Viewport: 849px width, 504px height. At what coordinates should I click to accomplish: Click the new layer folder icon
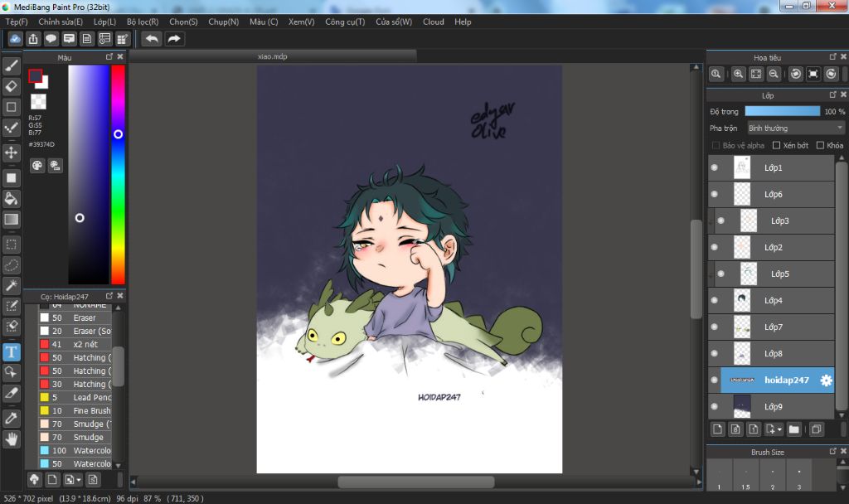tap(793, 429)
